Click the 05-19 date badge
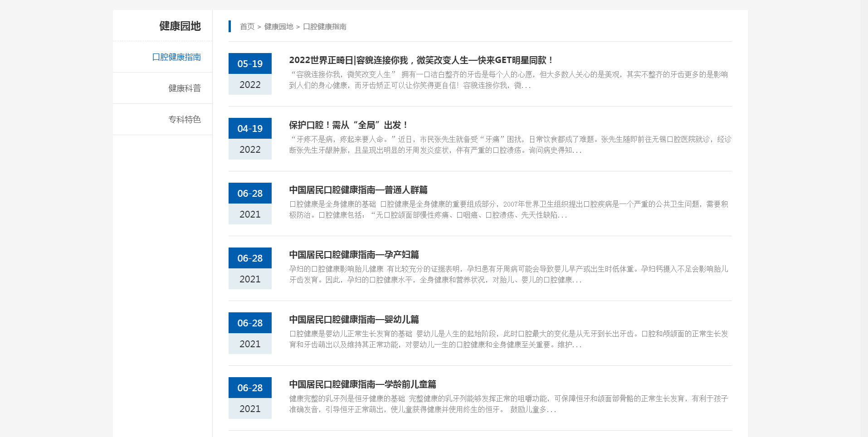Screen dimensions: 868x437 click(x=250, y=64)
